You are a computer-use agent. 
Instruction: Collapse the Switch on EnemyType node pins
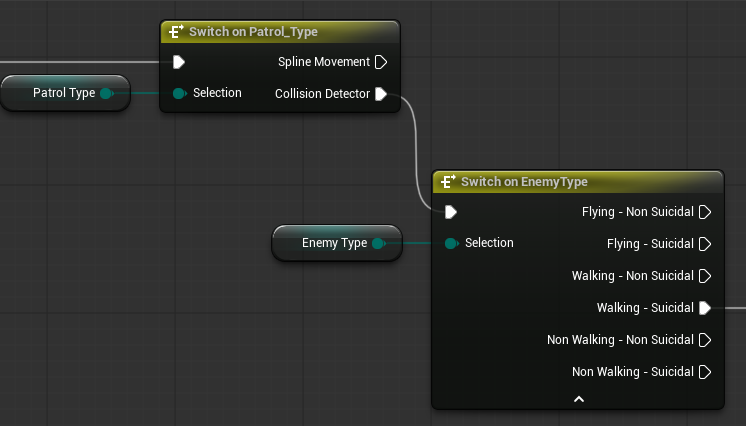coord(578,398)
